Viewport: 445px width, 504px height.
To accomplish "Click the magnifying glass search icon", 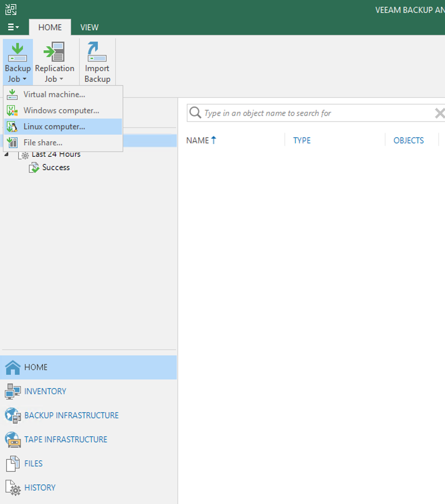I will (195, 113).
